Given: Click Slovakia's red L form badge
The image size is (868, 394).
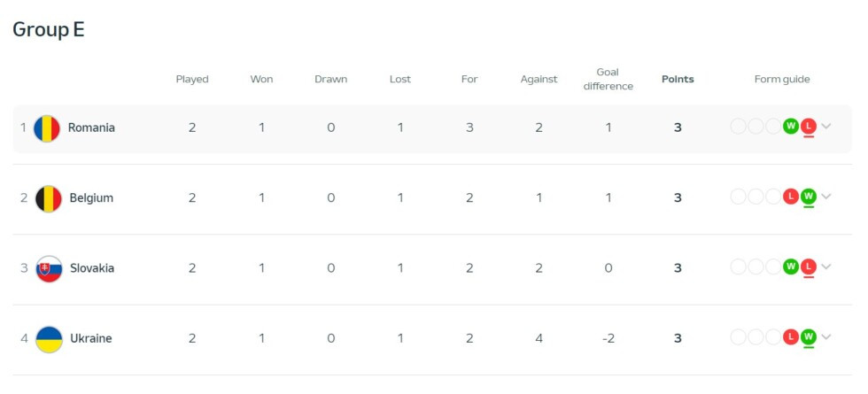Looking at the screenshot, I should 808,267.
